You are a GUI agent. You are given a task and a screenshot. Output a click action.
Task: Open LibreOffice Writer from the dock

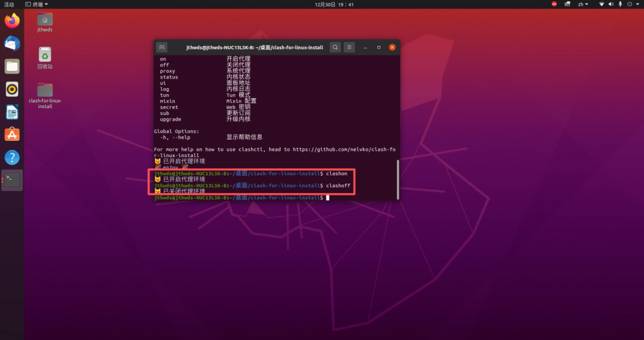tap(12, 112)
